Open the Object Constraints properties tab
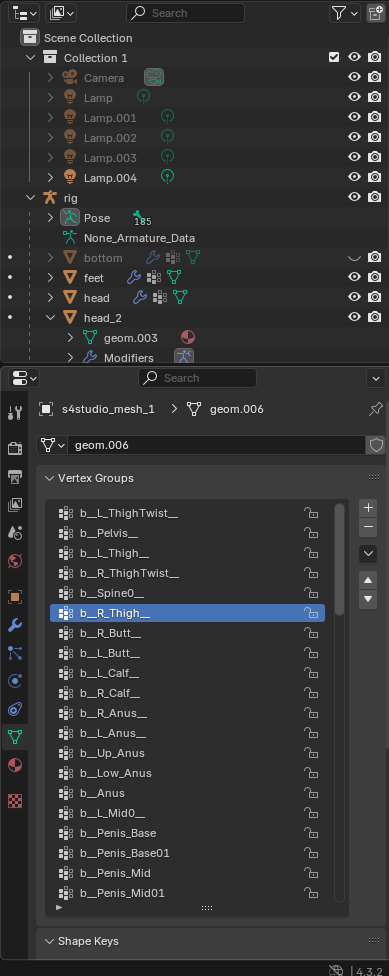 [x=15, y=710]
